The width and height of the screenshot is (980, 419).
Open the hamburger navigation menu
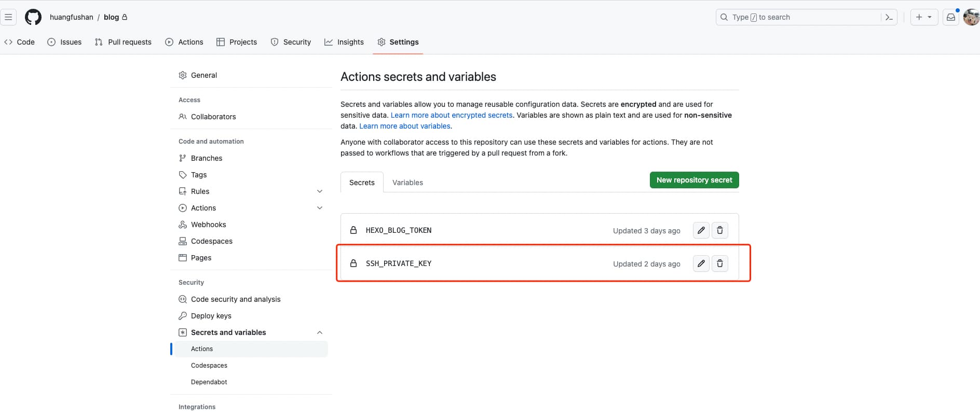[x=8, y=17]
